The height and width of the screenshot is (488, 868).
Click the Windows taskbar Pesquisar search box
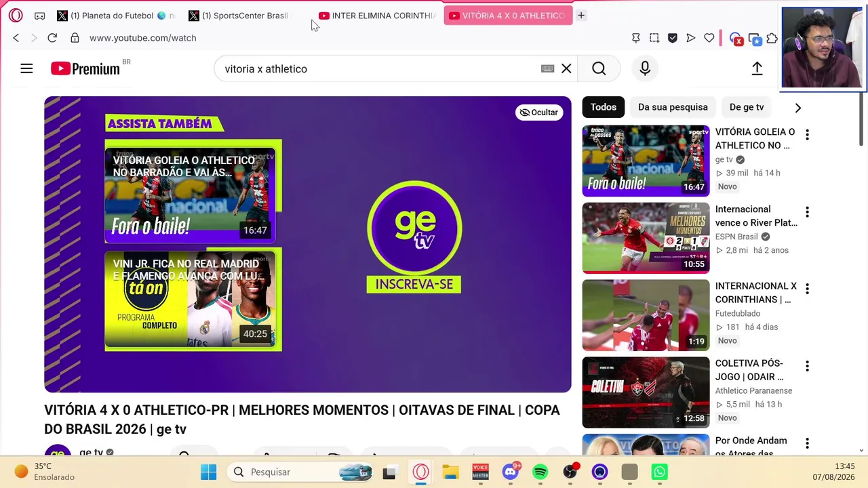coord(300,472)
